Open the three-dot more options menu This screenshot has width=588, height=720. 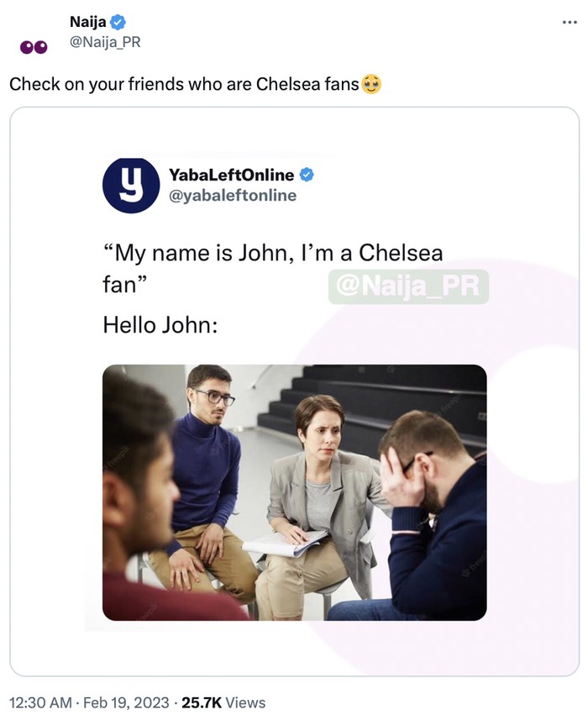coord(570,22)
